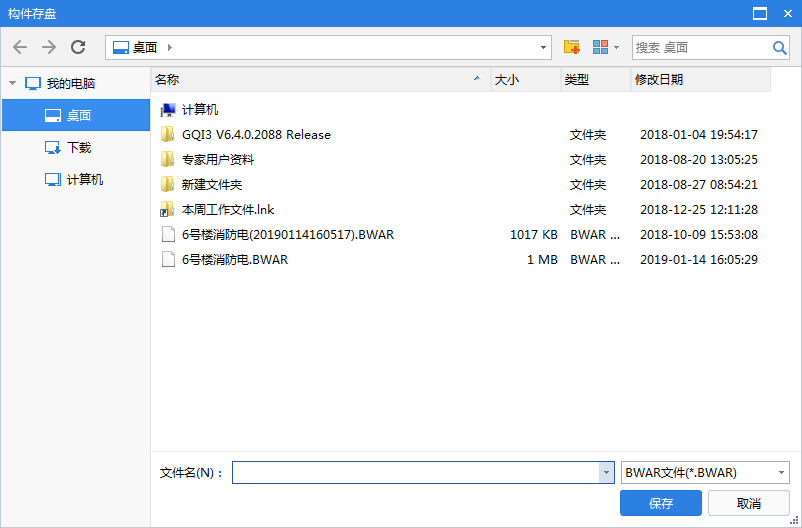Expand the file name history dropdown

(x=606, y=473)
